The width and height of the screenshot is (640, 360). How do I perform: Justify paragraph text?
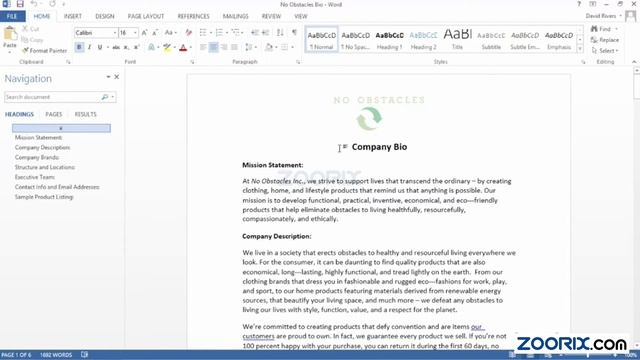[234, 47]
